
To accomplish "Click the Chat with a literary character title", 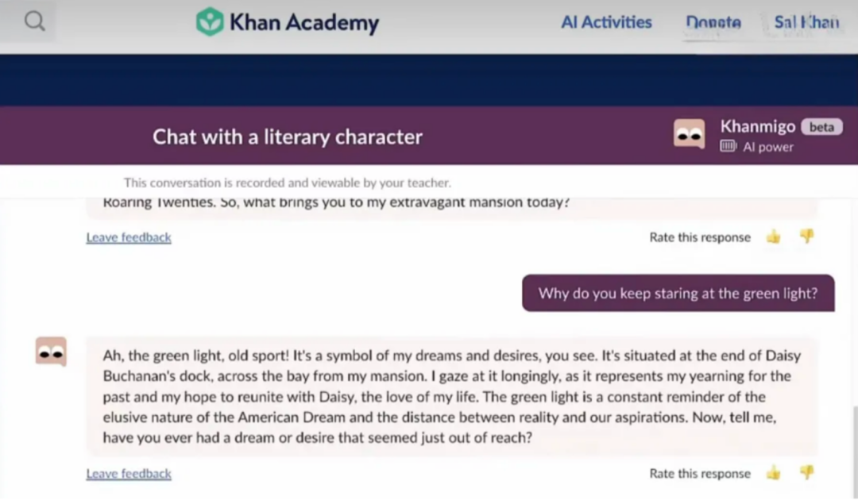I will [x=288, y=137].
